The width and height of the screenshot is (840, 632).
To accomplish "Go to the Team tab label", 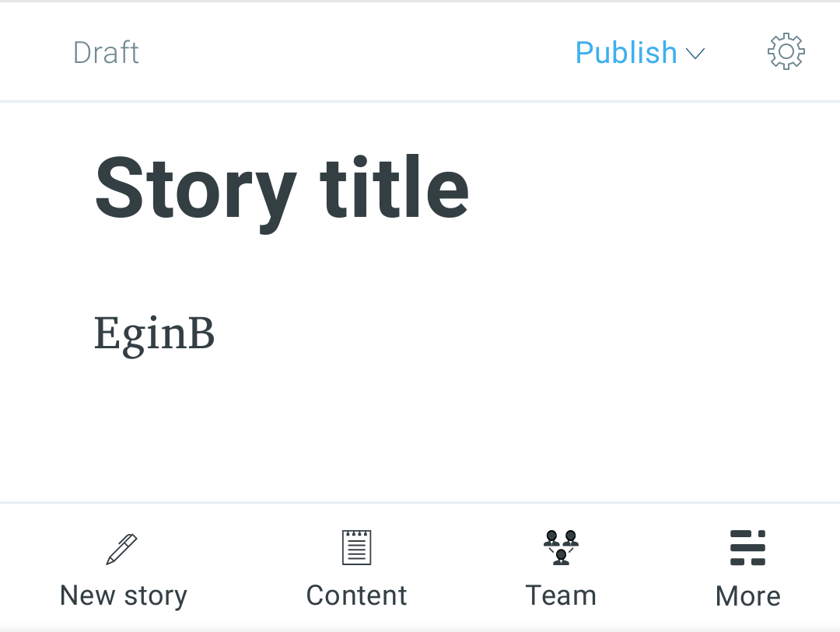I will (x=561, y=595).
